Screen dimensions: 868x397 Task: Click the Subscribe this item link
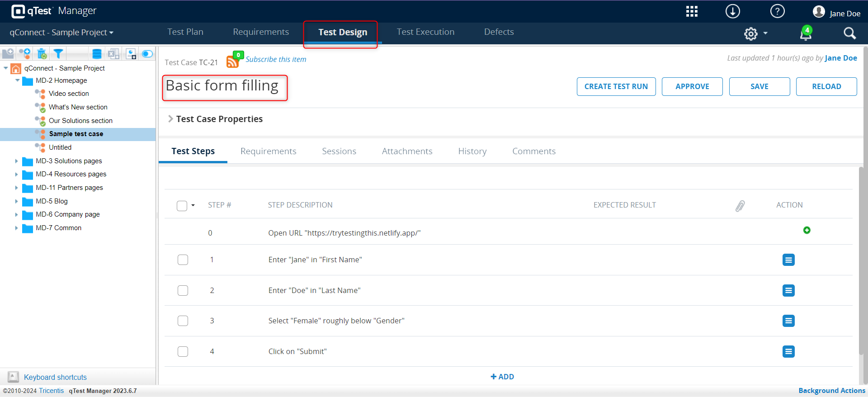click(x=276, y=59)
